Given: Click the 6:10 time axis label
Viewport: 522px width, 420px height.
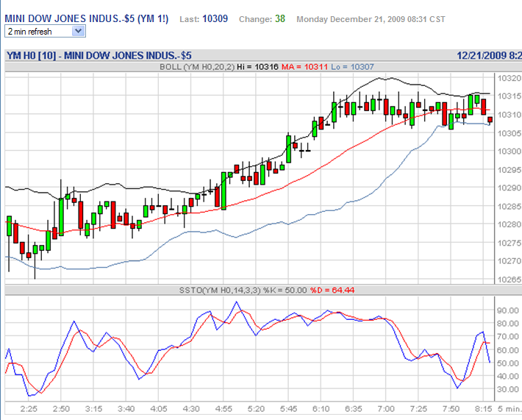Looking at the screenshot, I should [321, 409].
